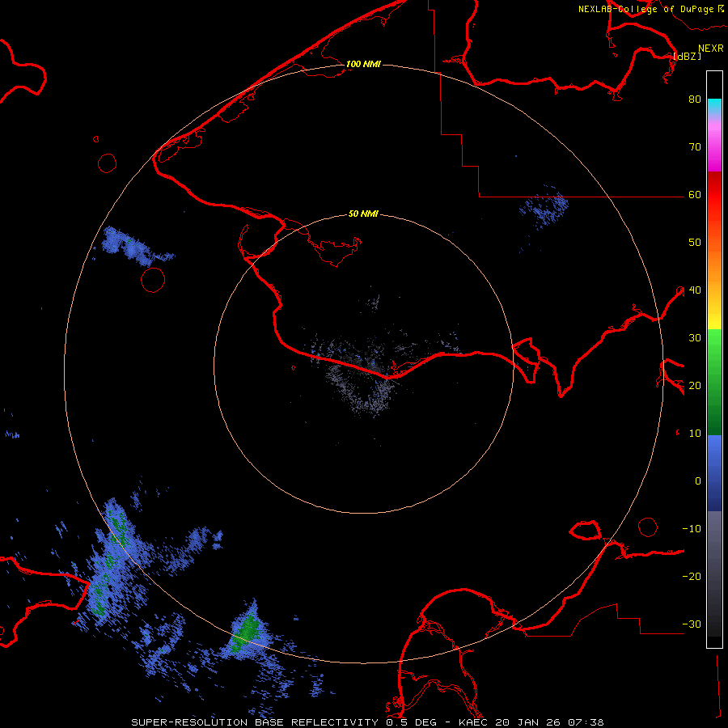Screen dimensions: 728x728
Task: Click the 80 value on the dBZ scale
Action: (x=695, y=99)
